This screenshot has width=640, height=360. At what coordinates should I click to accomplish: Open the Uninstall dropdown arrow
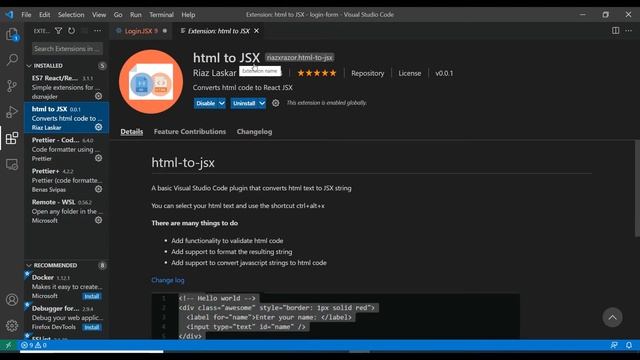point(262,103)
